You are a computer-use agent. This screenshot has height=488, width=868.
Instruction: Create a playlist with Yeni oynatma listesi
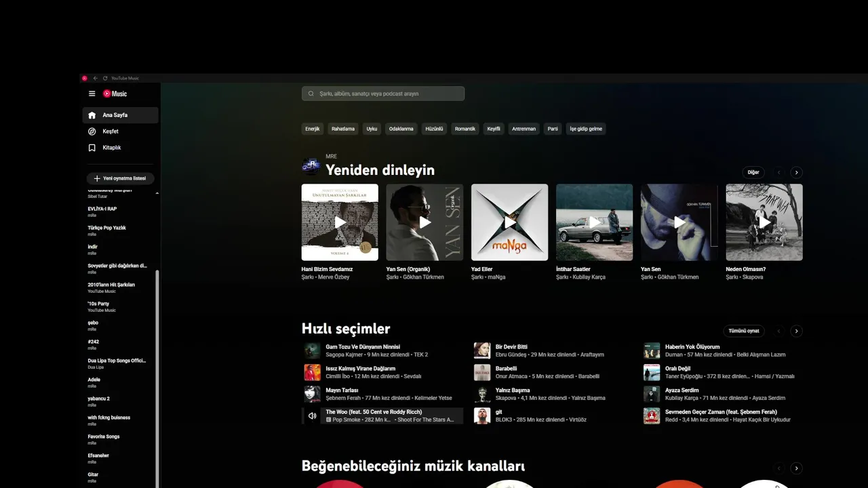(121, 178)
